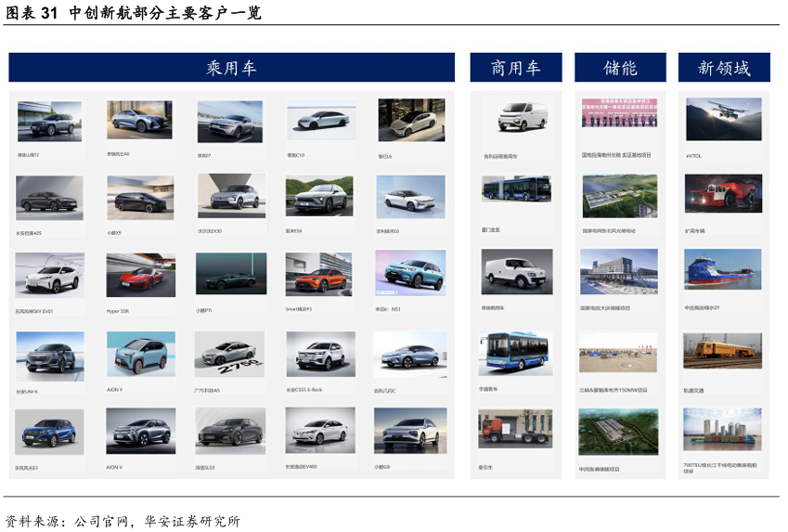788x532 pixels.
Task: Open the 长安UNI-K SUV thumbnail
Action: pyautogui.click(x=50, y=356)
